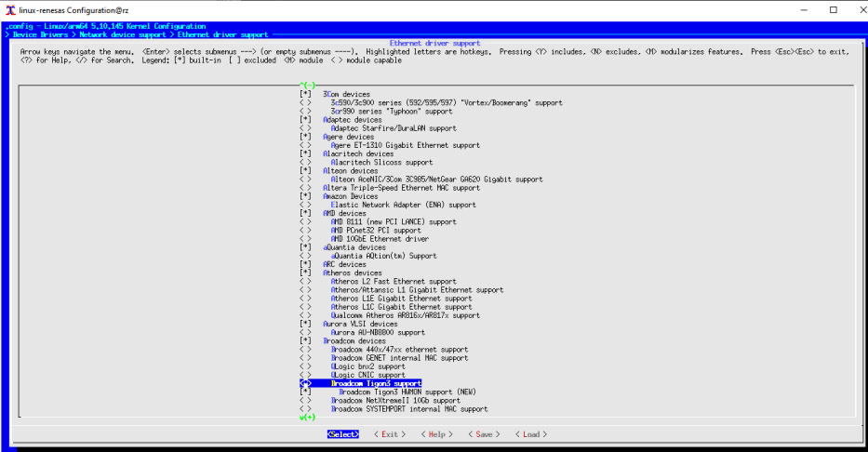Select Alteon AceNIC/3Com 3C985 Gigabit support
The image size is (868, 452).
pyautogui.click(x=436, y=179)
